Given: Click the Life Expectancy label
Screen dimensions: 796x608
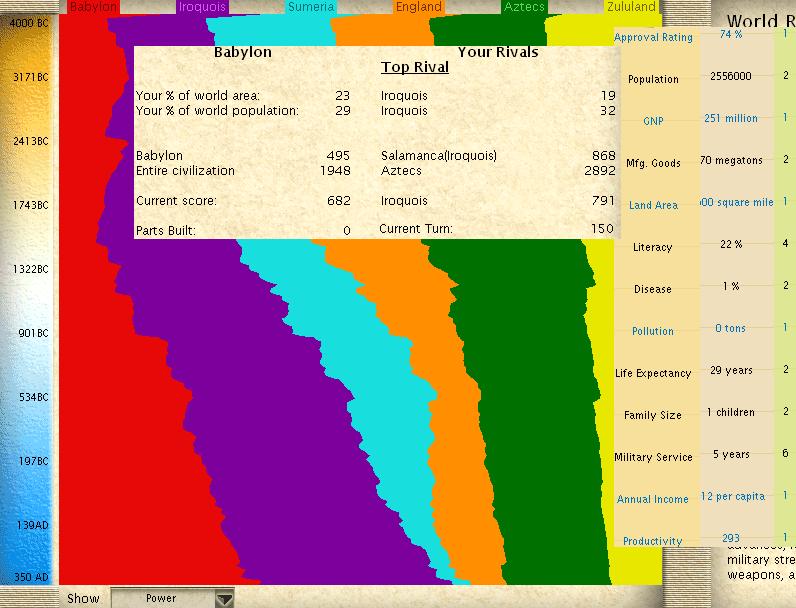Looking at the screenshot, I should tap(653, 373).
